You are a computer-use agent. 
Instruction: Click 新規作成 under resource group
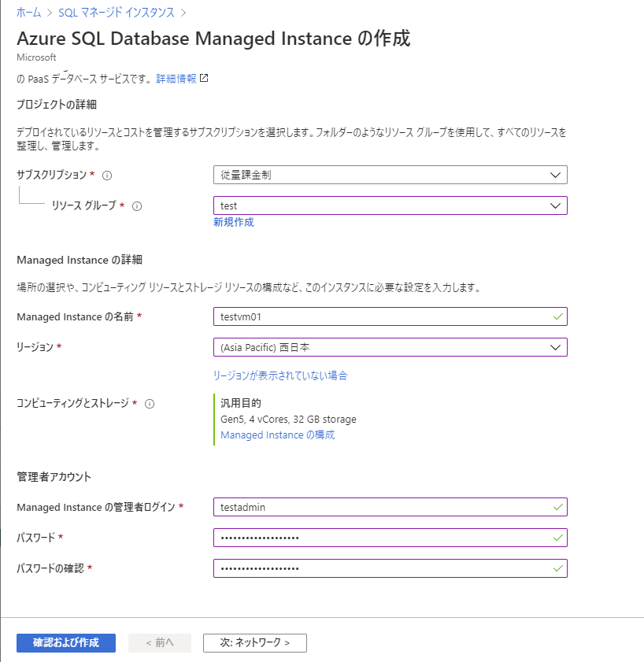pyautogui.click(x=234, y=223)
